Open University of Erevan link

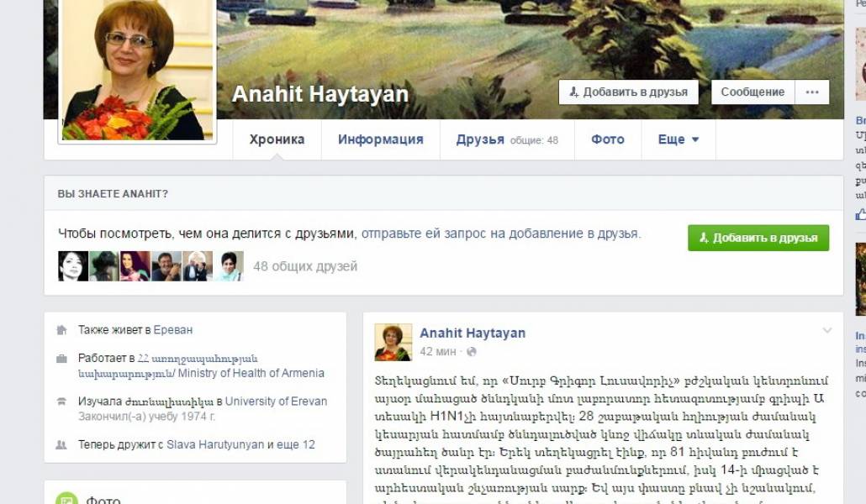click(276, 402)
